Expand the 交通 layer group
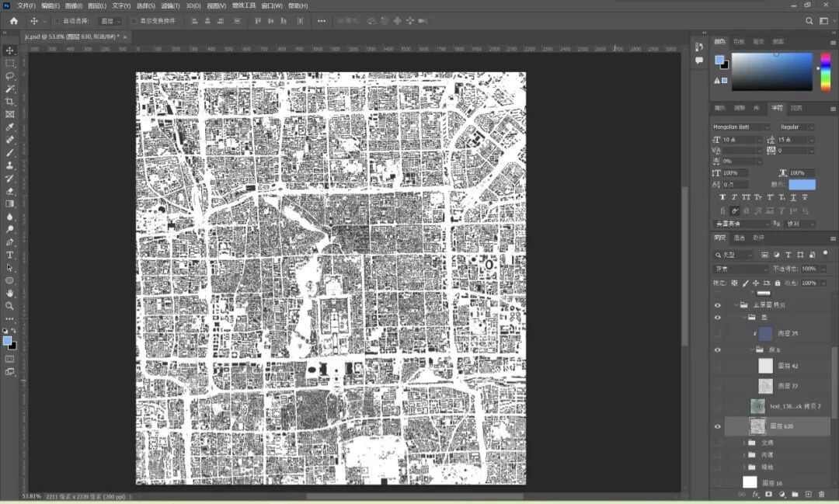 pos(743,443)
